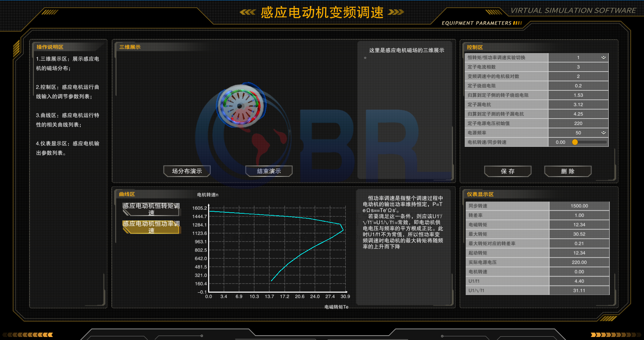The height and width of the screenshot is (340, 644).
Task: Click the 结束演示 button
Action: [269, 171]
